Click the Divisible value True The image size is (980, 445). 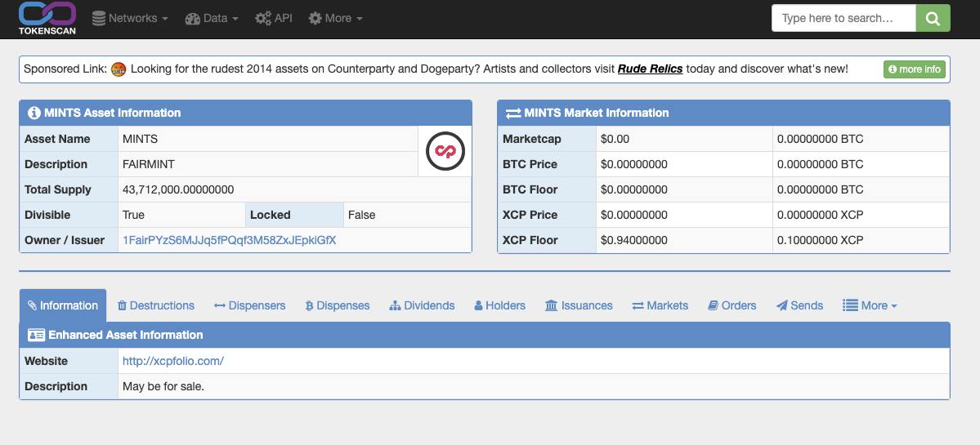[133, 215]
